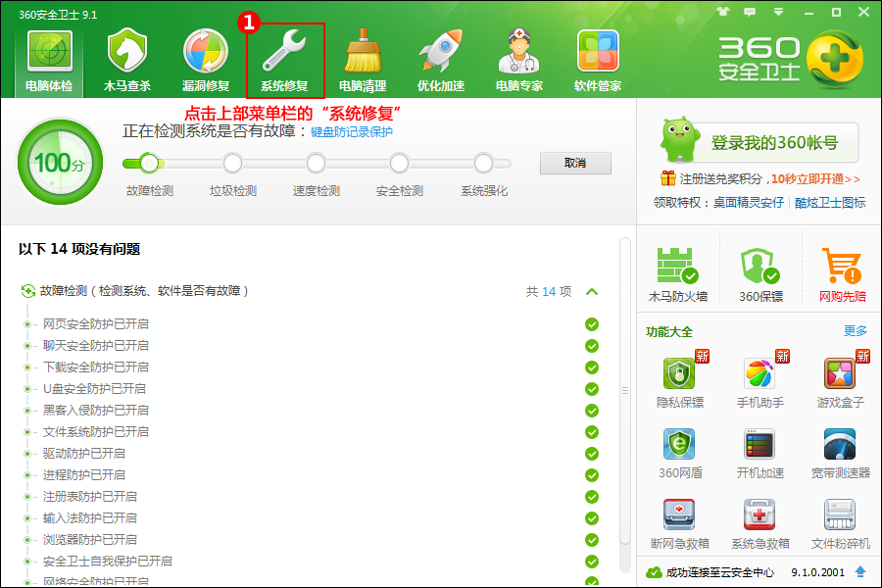Click the 共 14 项 count text
Screen dimensions: 882x588
point(549,291)
